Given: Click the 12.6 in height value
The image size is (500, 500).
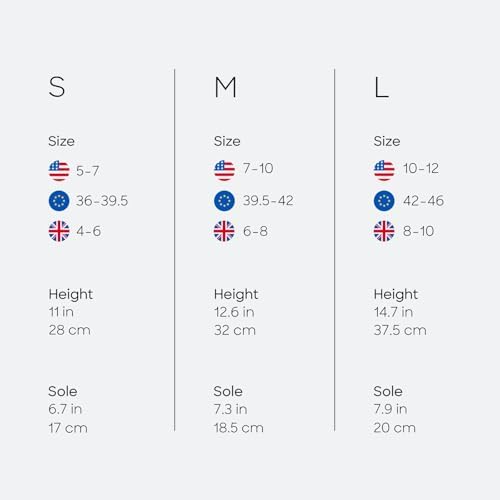Looking at the screenshot, I should click(x=234, y=312).
